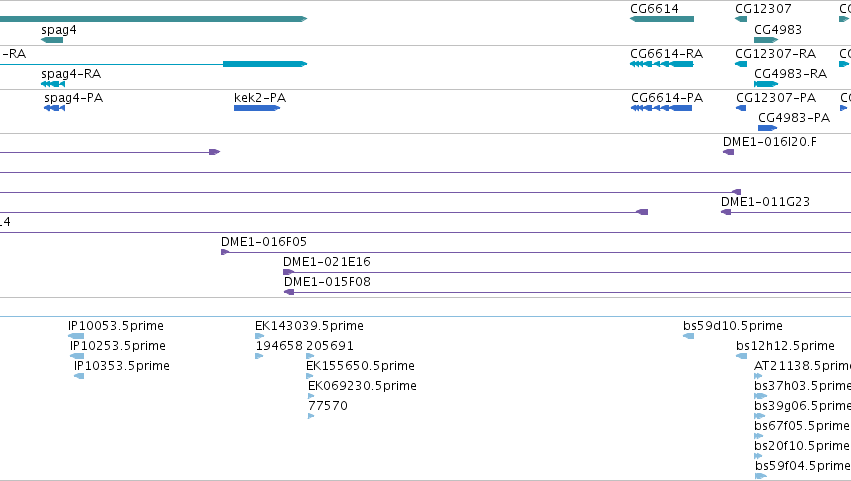
Task: Click the kek2-PA protein label
Action: point(260,98)
